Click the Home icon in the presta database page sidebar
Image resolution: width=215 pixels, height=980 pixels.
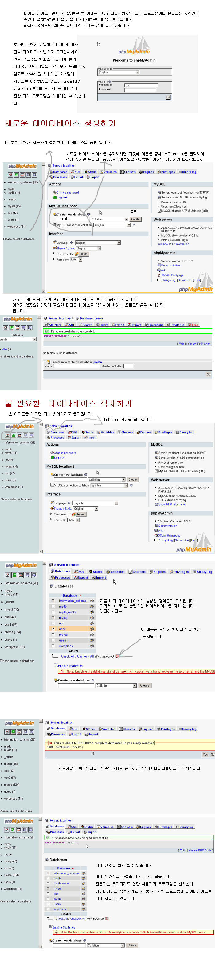click(x=6, y=328)
